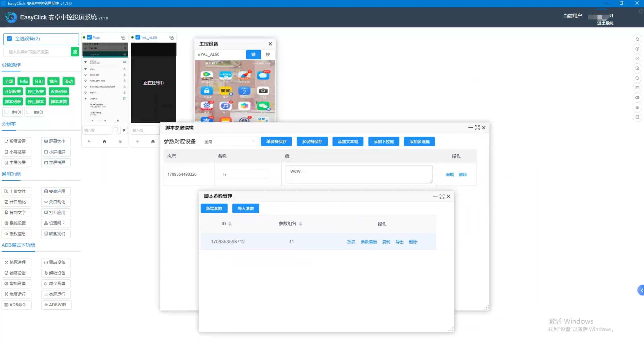Click the 名称 field containing tr

[243, 175]
